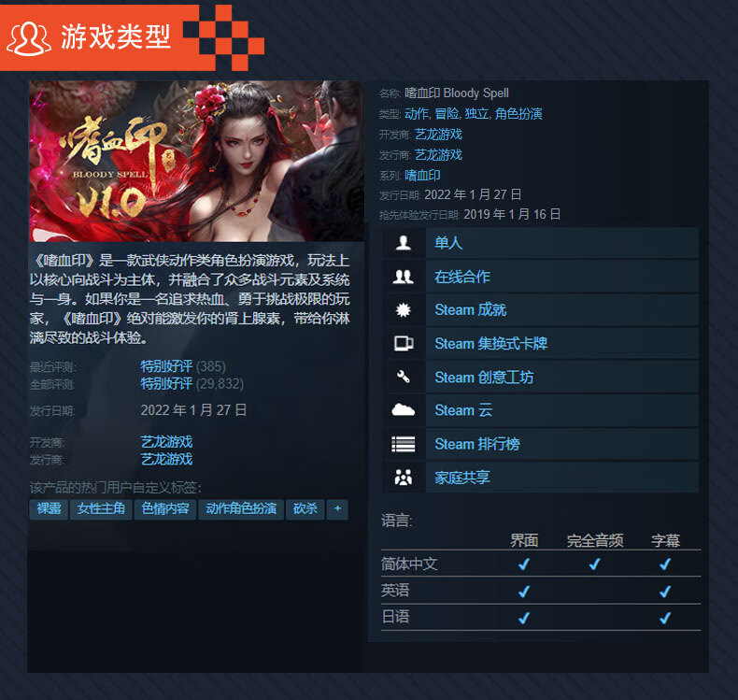The image size is (738, 700).
Task: Select the 裸露 tag
Action: click(49, 508)
